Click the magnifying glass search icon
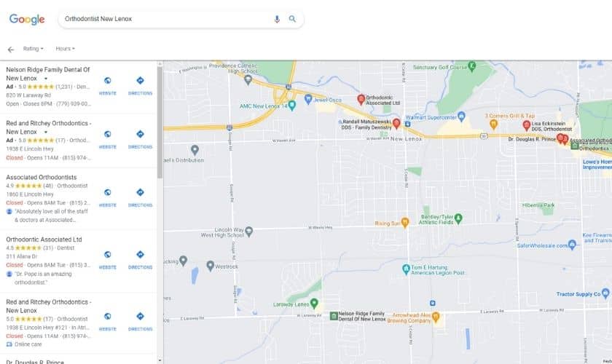 click(292, 19)
